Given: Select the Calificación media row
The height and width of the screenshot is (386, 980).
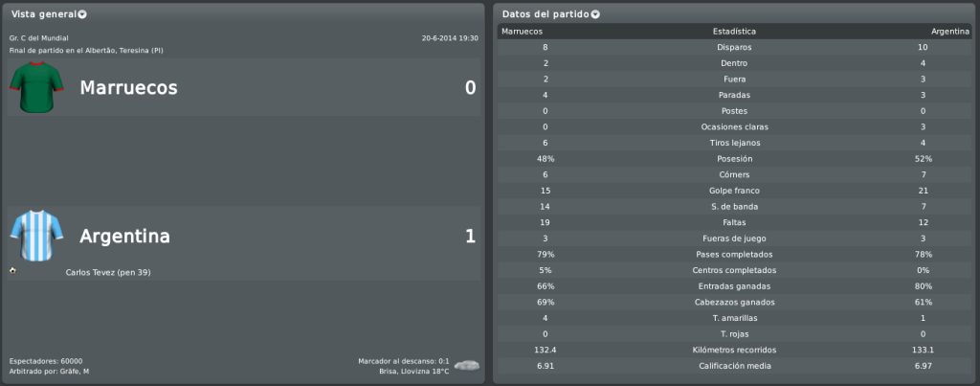Looking at the screenshot, I should 734,366.
